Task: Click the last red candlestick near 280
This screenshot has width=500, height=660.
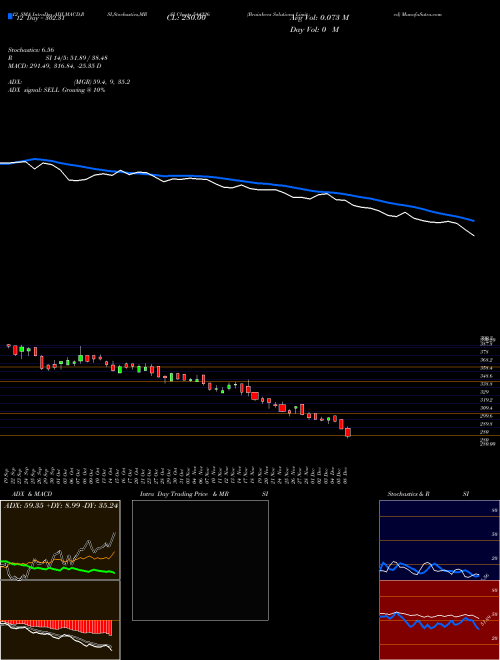Action: point(348,432)
